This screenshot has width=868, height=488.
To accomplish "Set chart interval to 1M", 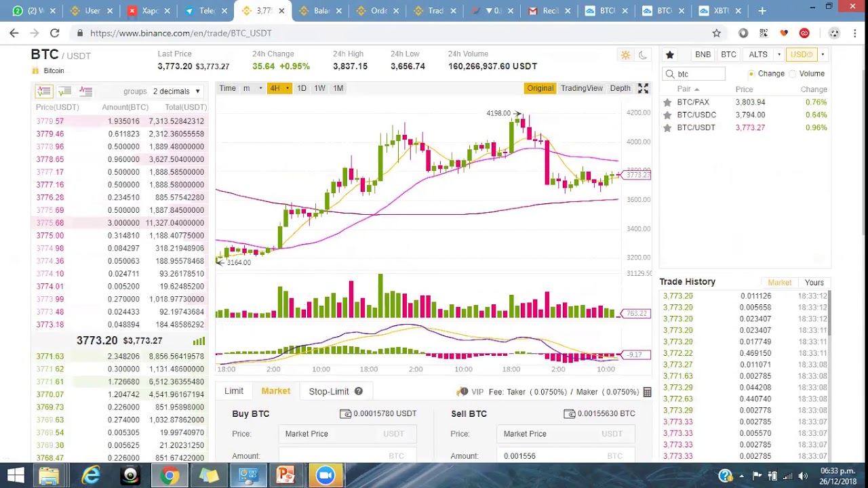I will [338, 88].
